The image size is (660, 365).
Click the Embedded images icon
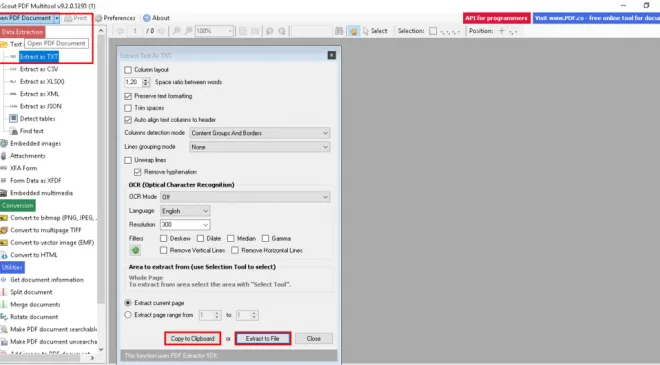[4, 144]
